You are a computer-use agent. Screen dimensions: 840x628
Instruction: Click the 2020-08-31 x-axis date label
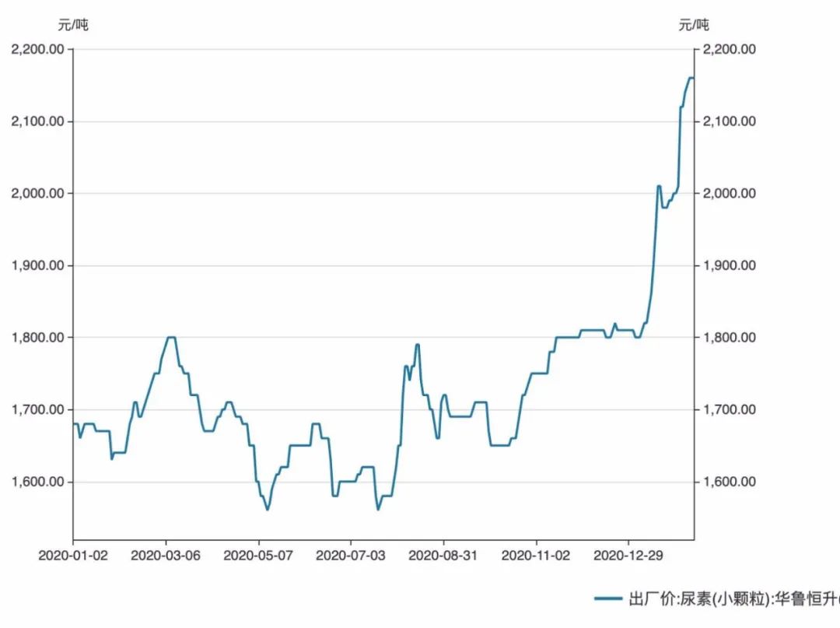point(443,556)
